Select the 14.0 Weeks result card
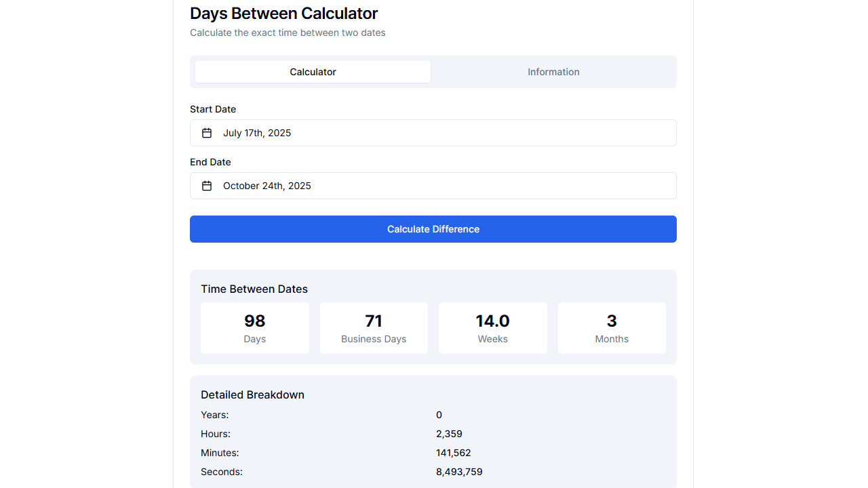This screenshot has height=488, width=868. click(492, 327)
